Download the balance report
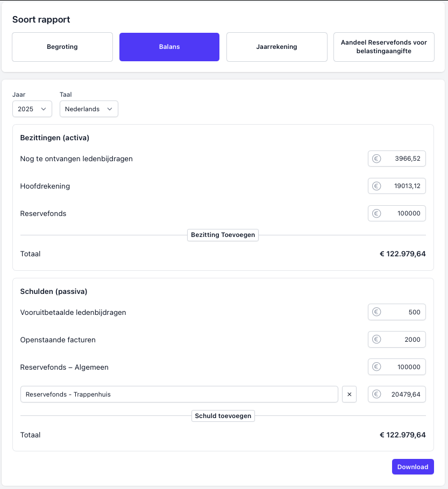 413,467
